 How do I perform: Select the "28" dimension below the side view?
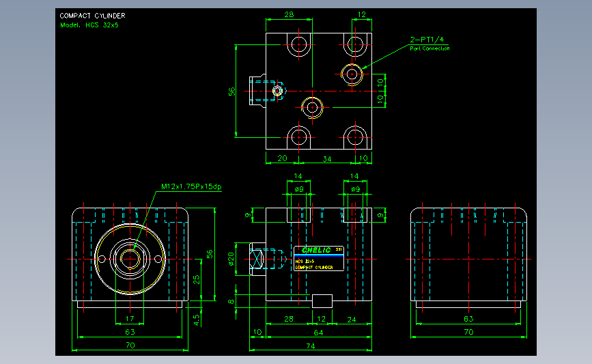point(289,319)
